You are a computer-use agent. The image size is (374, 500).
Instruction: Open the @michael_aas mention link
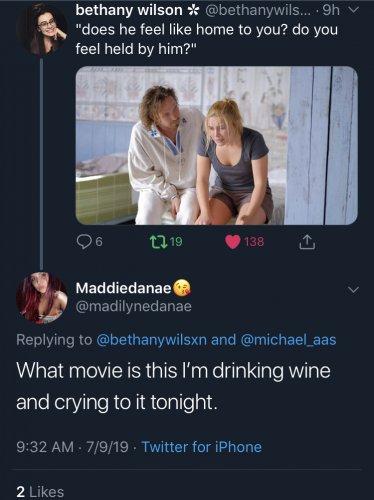pyautogui.click(x=288, y=340)
